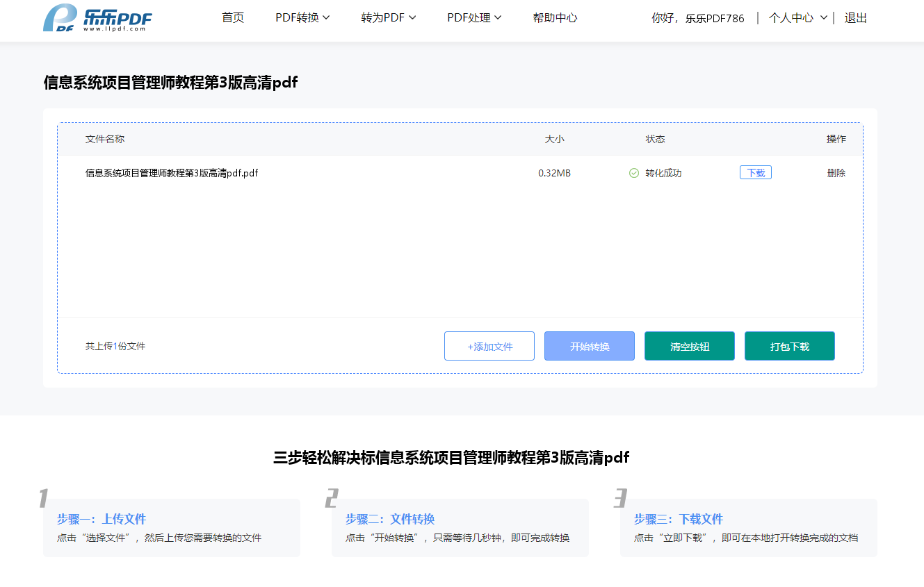Expand the PDF转换 dropdown menu

(302, 18)
